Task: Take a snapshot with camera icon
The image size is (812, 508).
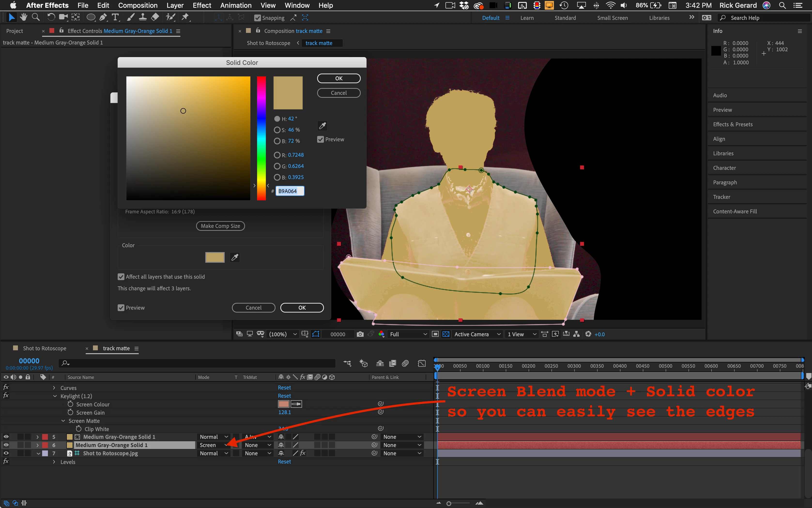Action: pyautogui.click(x=360, y=334)
